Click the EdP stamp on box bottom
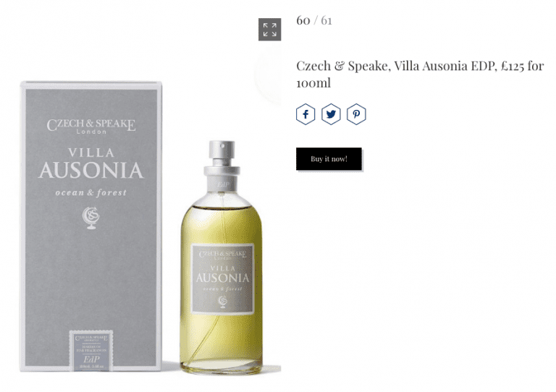This screenshot has width=556, height=392. click(91, 351)
